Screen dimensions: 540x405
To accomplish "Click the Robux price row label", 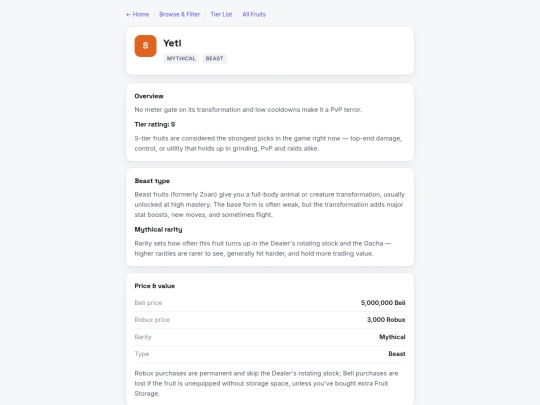I will click(152, 320).
